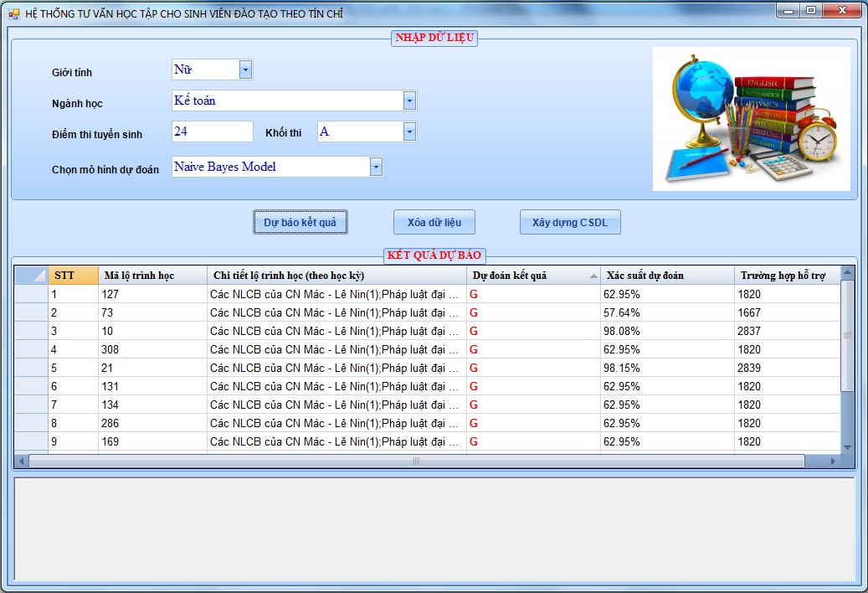
Task: Click the grid's vertical scrollbar down arrow
Action: [847, 447]
